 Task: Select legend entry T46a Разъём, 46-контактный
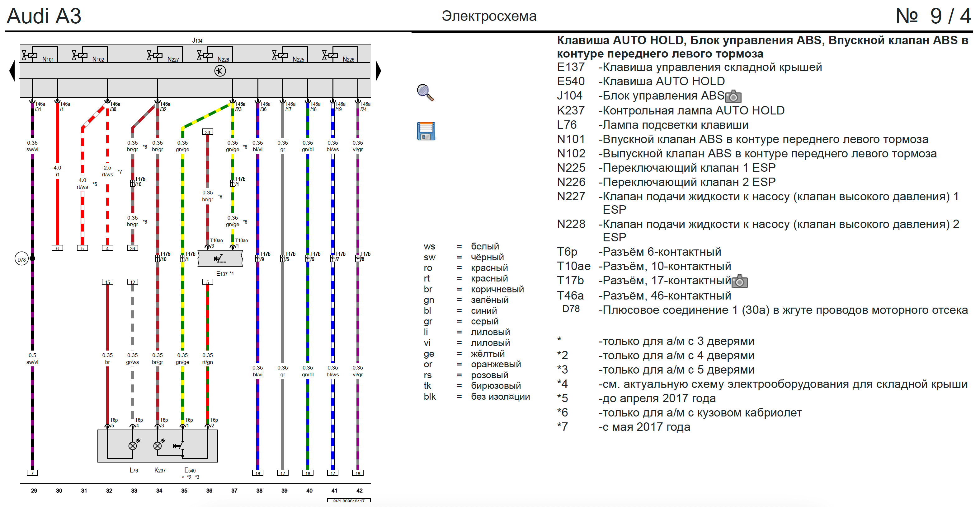(644, 296)
